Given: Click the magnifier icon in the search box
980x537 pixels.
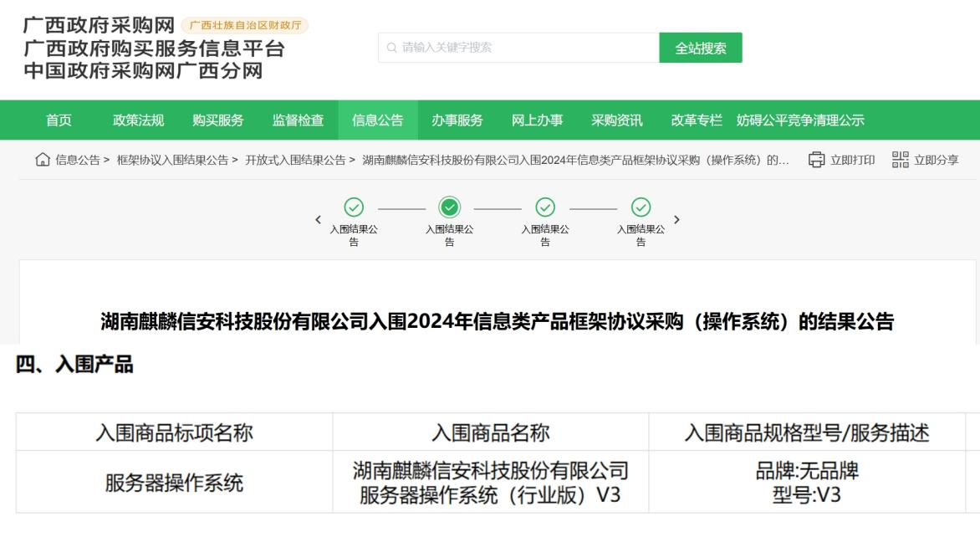Looking at the screenshot, I should click(391, 49).
